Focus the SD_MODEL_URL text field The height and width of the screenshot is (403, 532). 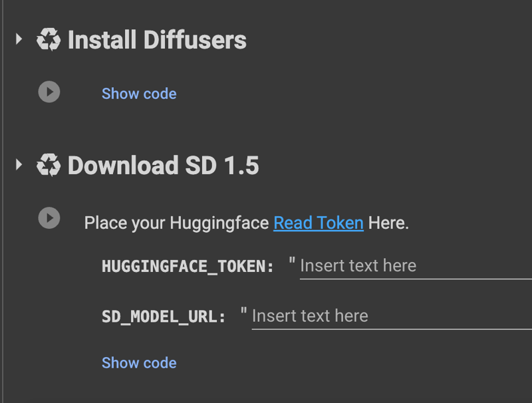[x=392, y=317]
